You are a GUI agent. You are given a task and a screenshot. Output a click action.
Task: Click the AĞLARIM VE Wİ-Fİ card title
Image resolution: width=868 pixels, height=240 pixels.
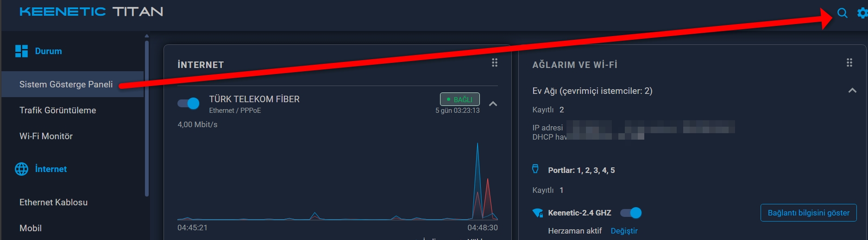(x=575, y=65)
